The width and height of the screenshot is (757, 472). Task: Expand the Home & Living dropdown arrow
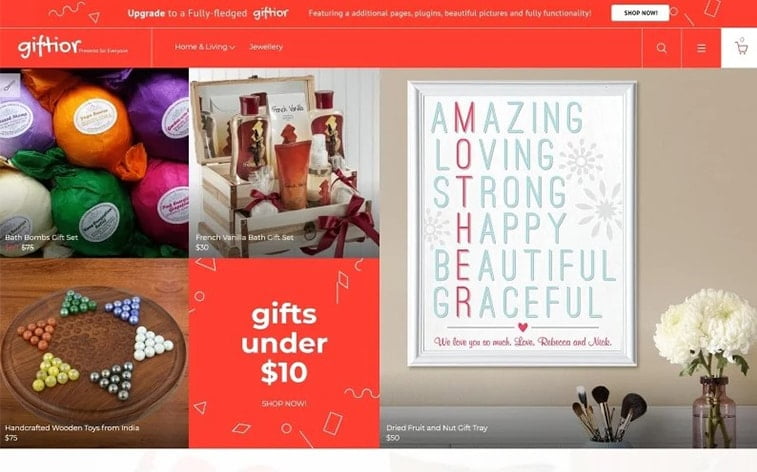232,47
